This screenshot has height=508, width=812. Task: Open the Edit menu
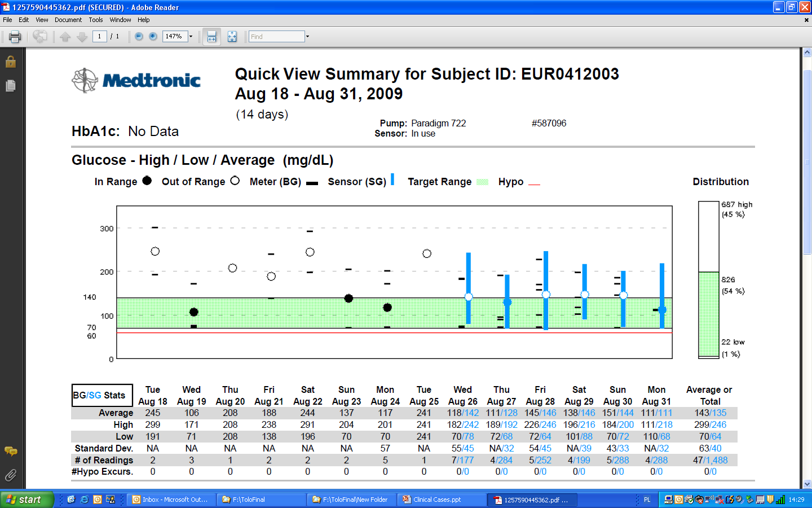click(x=24, y=20)
